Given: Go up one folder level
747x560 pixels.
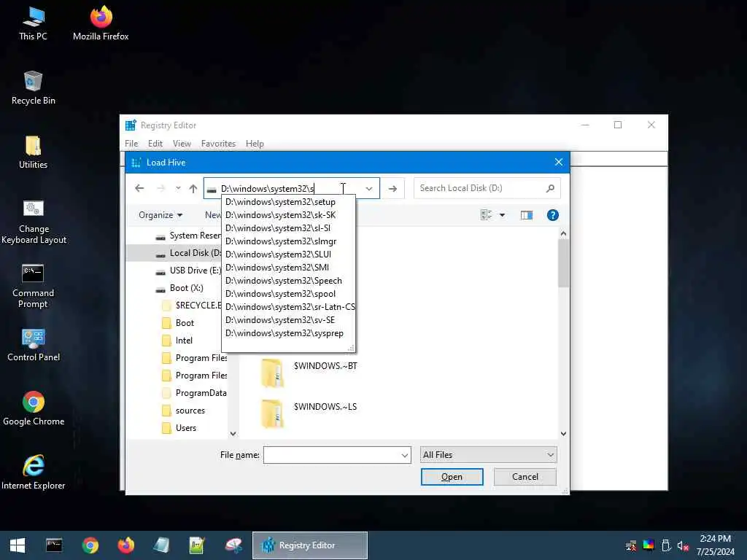Looking at the screenshot, I should click(193, 189).
